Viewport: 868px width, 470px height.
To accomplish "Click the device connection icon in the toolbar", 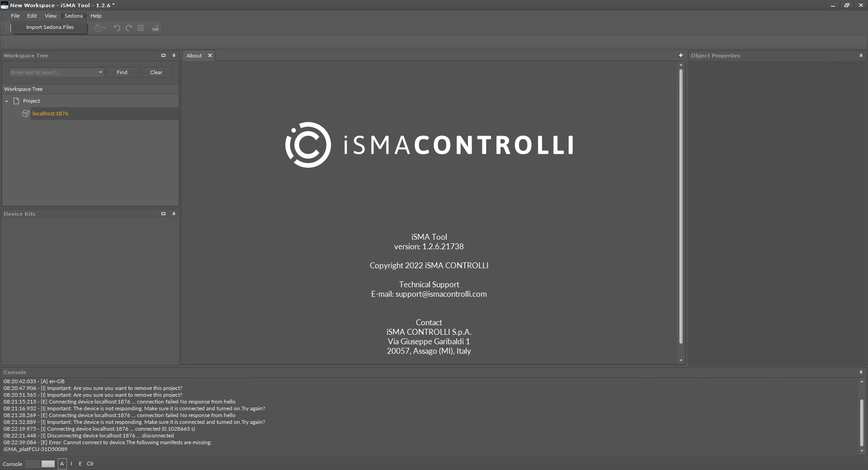I will pyautogui.click(x=155, y=28).
